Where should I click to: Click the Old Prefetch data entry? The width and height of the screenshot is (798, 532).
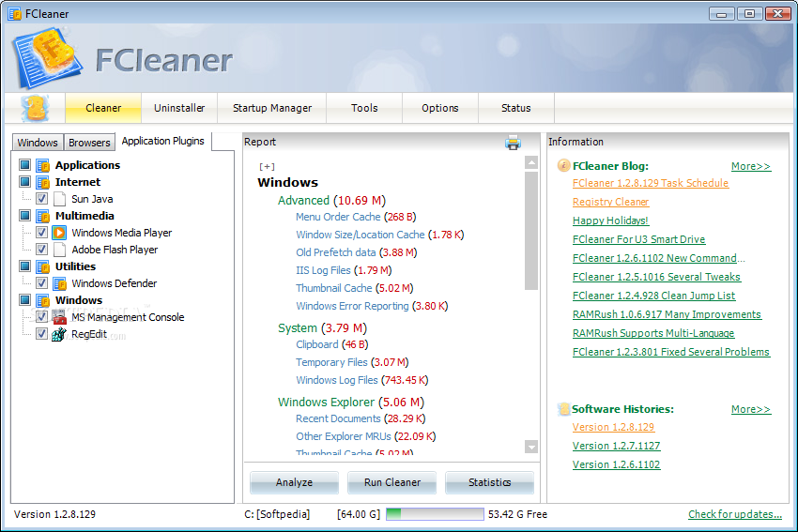tap(356, 252)
